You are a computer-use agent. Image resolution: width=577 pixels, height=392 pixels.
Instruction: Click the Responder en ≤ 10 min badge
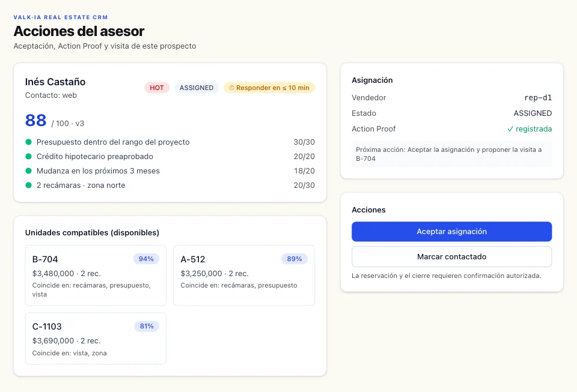coord(269,88)
